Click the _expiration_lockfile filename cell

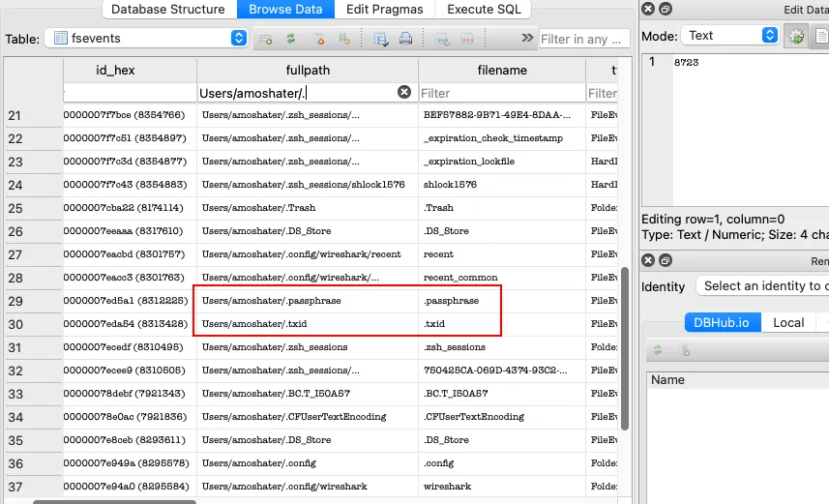coord(502,162)
